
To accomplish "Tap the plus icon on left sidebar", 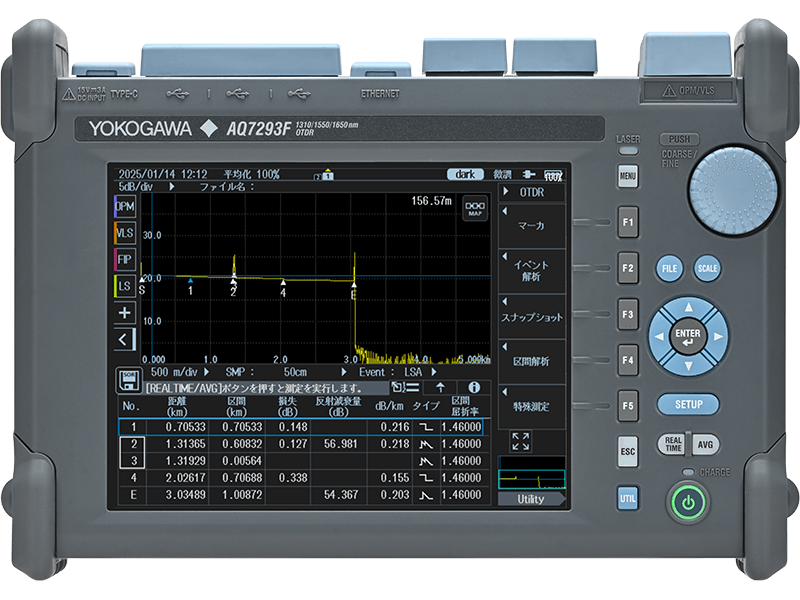I will 124,313.
